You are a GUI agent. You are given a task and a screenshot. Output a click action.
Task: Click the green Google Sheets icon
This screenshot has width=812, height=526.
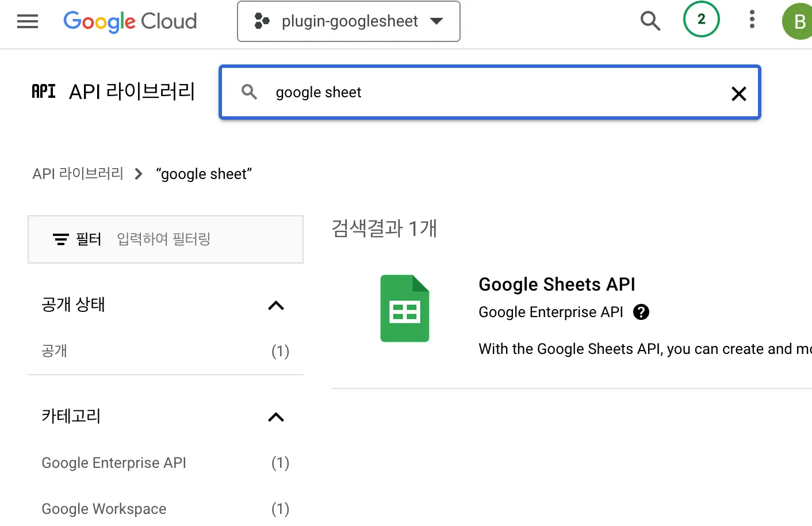405,308
